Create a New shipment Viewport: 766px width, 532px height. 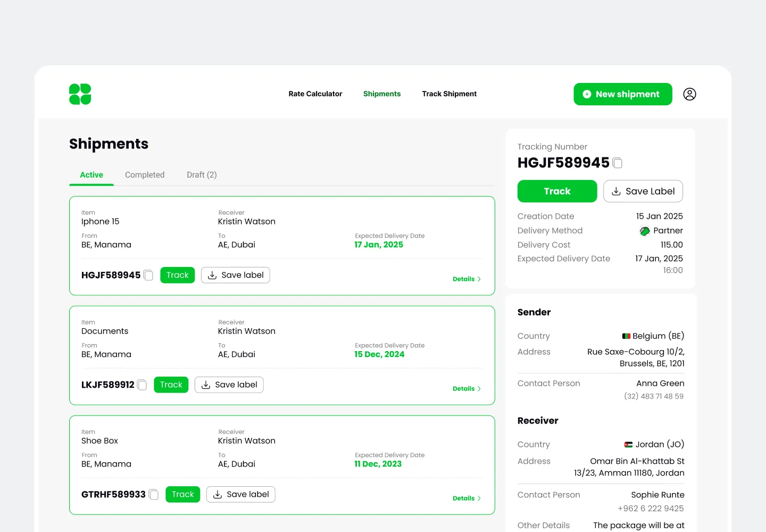(x=622, y=94)
